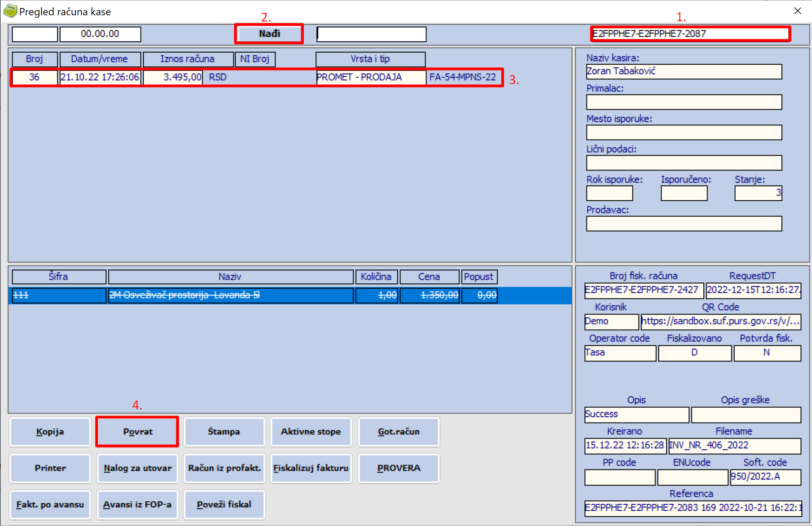The height and width of the screenshot is (526, 812).
Task: Click the Naziv column header
Action: [x=231, y=277]
